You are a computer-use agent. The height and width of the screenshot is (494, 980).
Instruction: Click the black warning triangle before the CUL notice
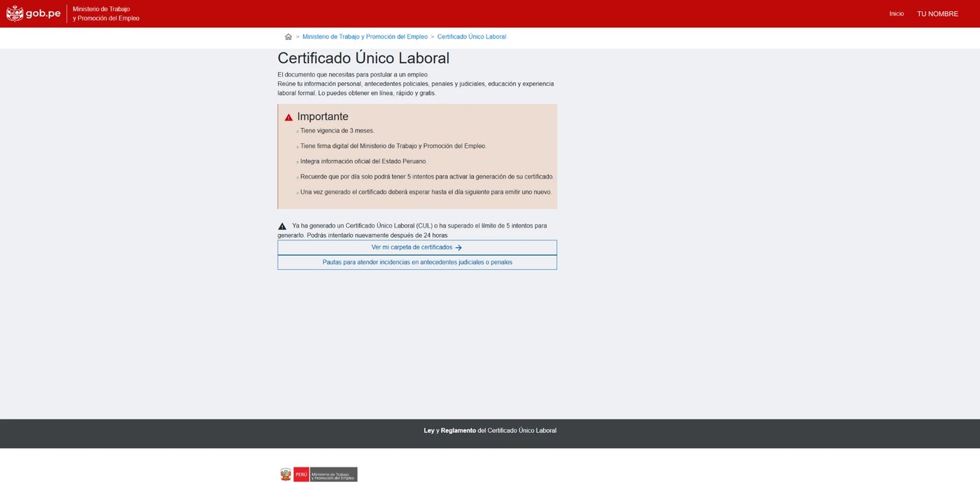tap(282, 226)
